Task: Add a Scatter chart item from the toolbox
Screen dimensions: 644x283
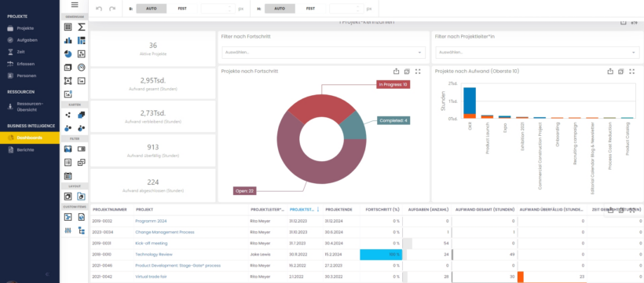Action: click(82, 54)
